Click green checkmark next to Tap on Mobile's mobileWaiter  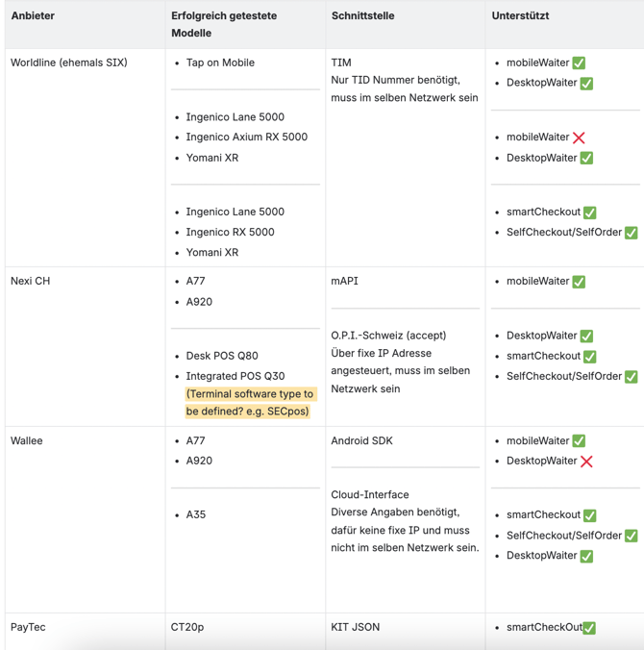[x=579, y=63]
